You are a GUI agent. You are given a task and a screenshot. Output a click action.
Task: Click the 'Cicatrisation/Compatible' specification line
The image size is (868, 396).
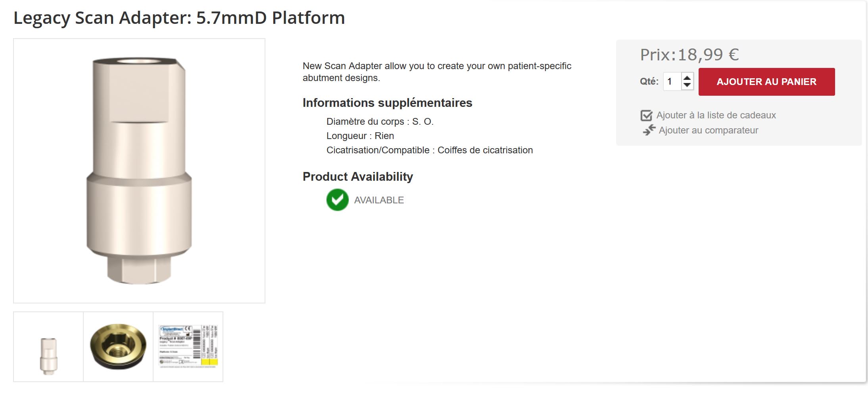tap(429, 150)
